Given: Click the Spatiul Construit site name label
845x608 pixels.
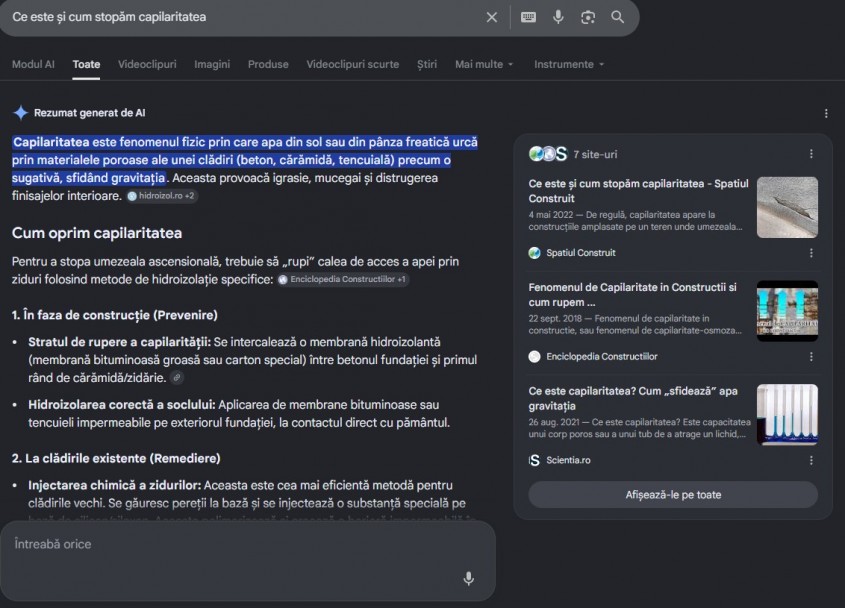Looking at the screenshot, I should tap(581, 253).
